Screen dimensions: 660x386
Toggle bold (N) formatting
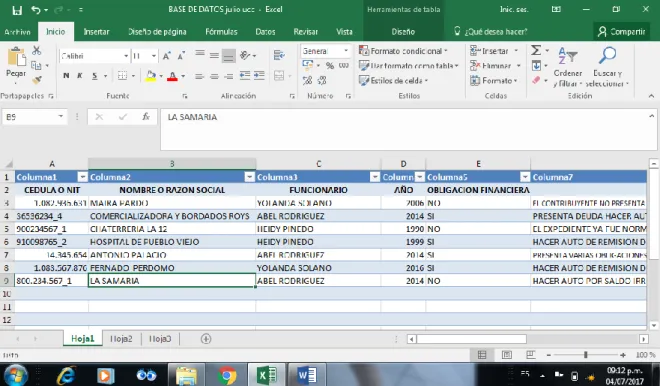click(66, 76)
